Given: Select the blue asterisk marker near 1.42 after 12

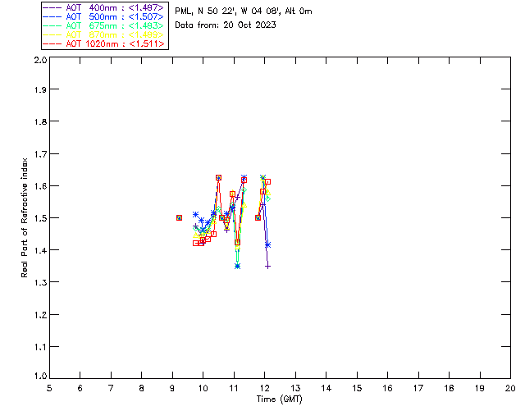Looking at the screenshot, I should pos(267,244).
